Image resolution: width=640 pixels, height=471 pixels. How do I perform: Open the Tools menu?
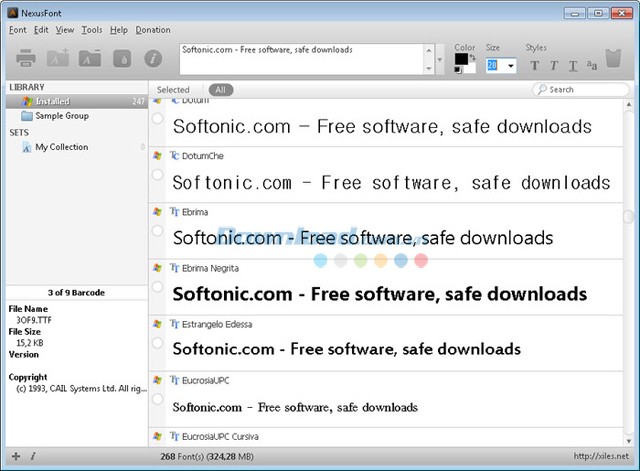pos(92,30)
